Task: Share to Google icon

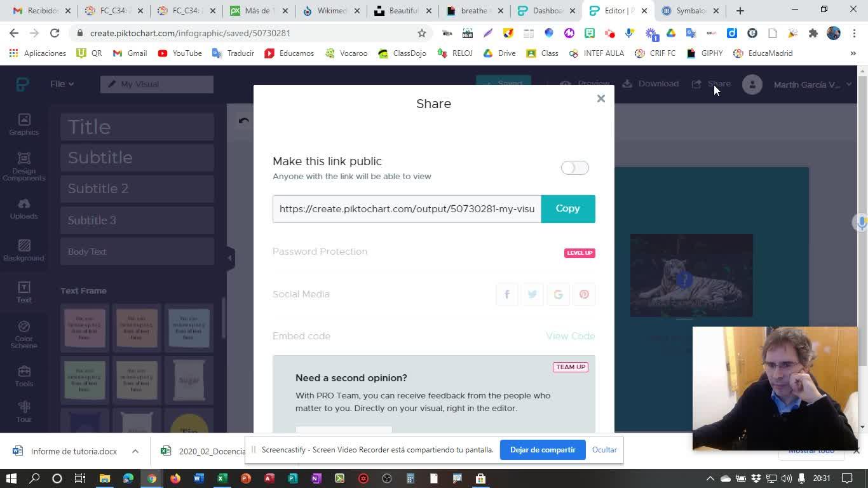Action: coord(558,294)
